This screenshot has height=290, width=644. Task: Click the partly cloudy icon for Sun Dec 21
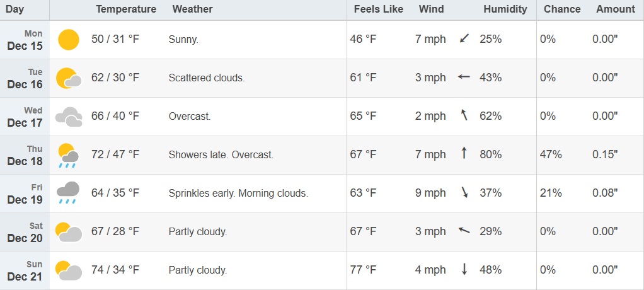click(x=69, y=270)
